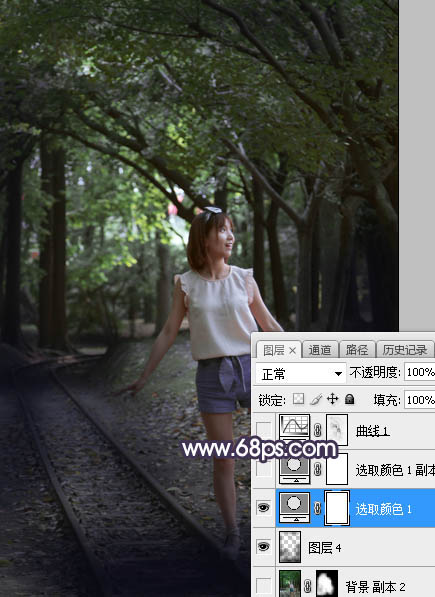Open the 正常 blend mode dropdown
The height and width of the screenshot is (597, 435).
300,373
